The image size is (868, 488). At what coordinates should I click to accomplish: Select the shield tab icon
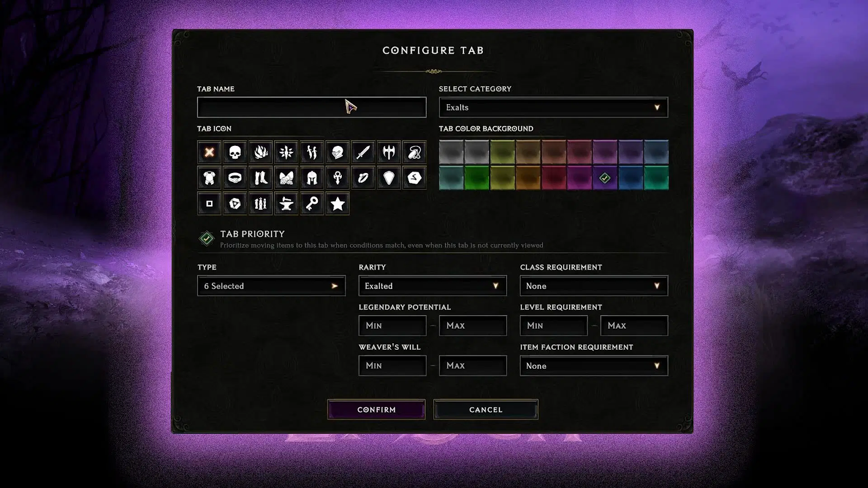click(388, 178)
